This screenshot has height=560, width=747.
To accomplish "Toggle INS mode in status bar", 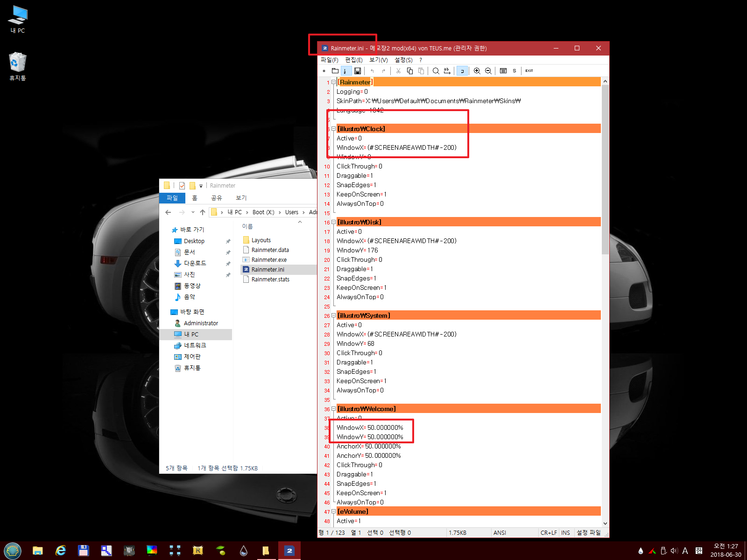I will [x=565, y=533].
